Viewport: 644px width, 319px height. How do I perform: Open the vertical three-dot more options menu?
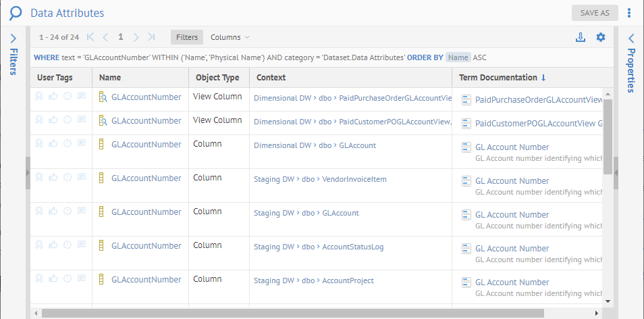[629, 13]
